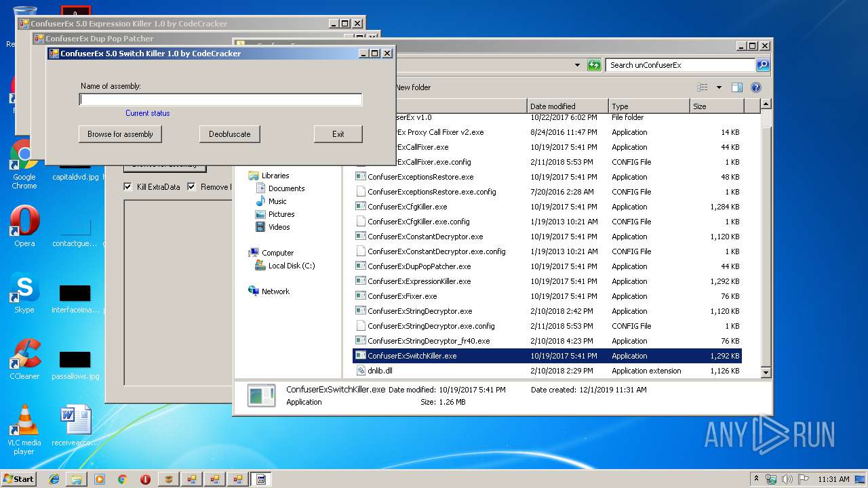This screenshot has height=488, width=868.
Task: Click the details pane thumbnail of ConfuserExSwitchKiller.exe
Action: pyautogui.click(x=261, y=396)
